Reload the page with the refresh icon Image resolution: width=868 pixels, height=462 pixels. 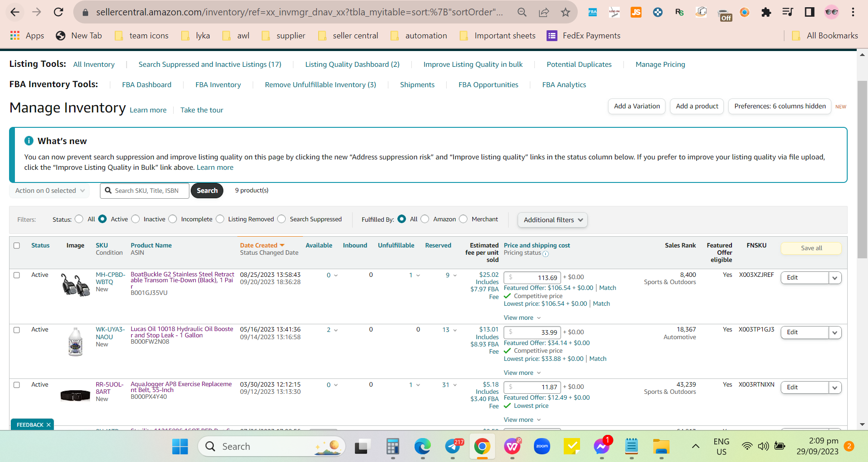58,12
